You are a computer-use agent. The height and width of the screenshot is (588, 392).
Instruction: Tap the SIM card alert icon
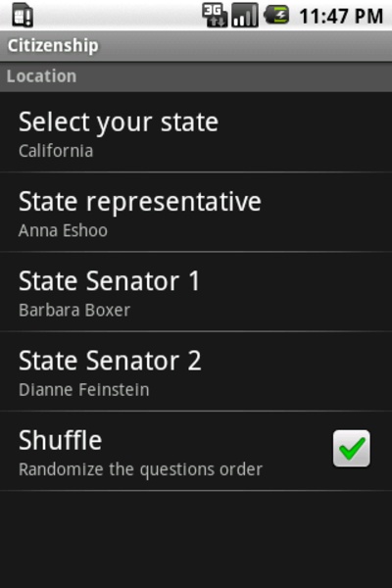(23, 16)
